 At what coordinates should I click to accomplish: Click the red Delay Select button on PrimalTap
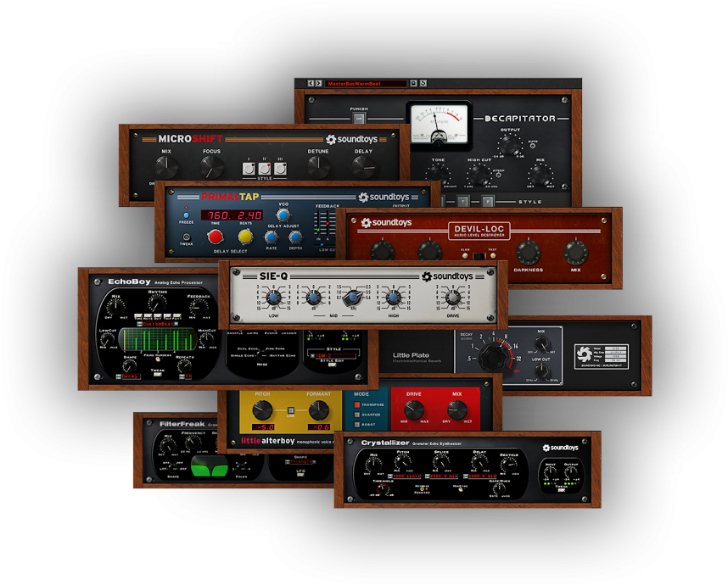215,237
